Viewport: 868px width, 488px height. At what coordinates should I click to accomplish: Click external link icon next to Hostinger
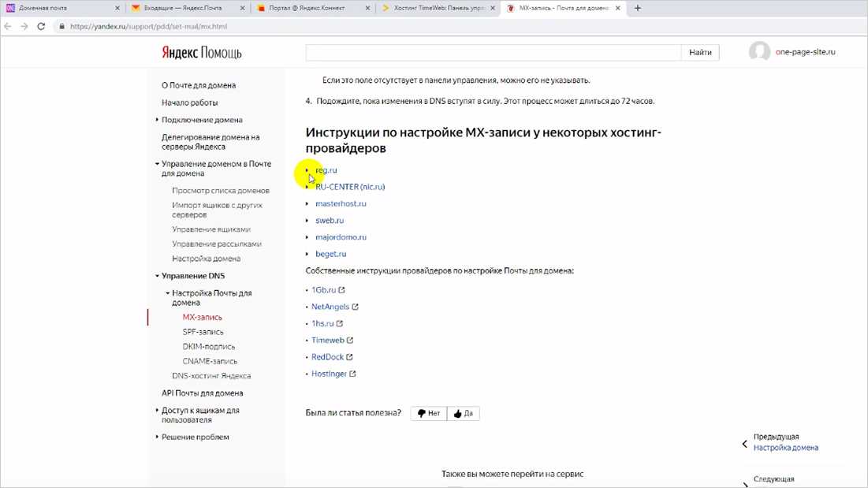point(352,374)
